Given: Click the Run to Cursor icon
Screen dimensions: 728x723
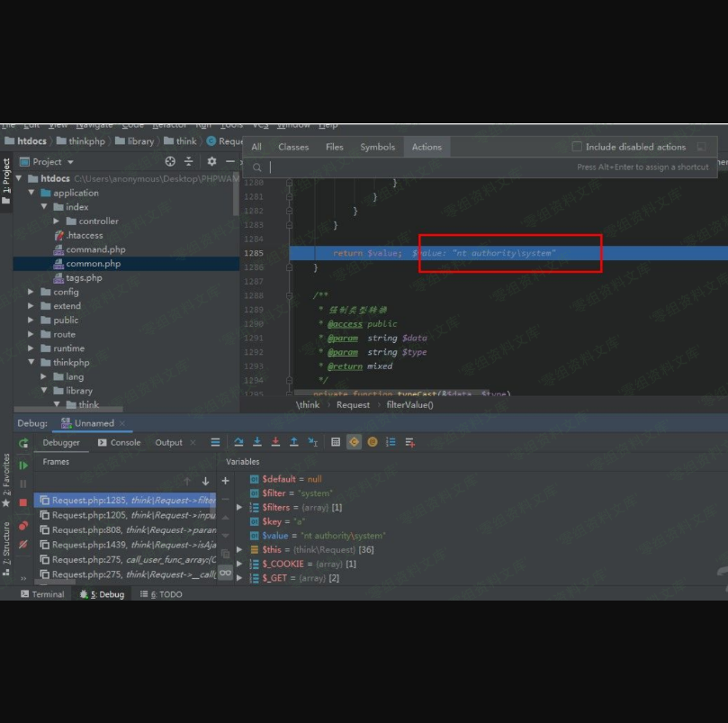Looking at the screenshot, I should [x=313, y=442].
